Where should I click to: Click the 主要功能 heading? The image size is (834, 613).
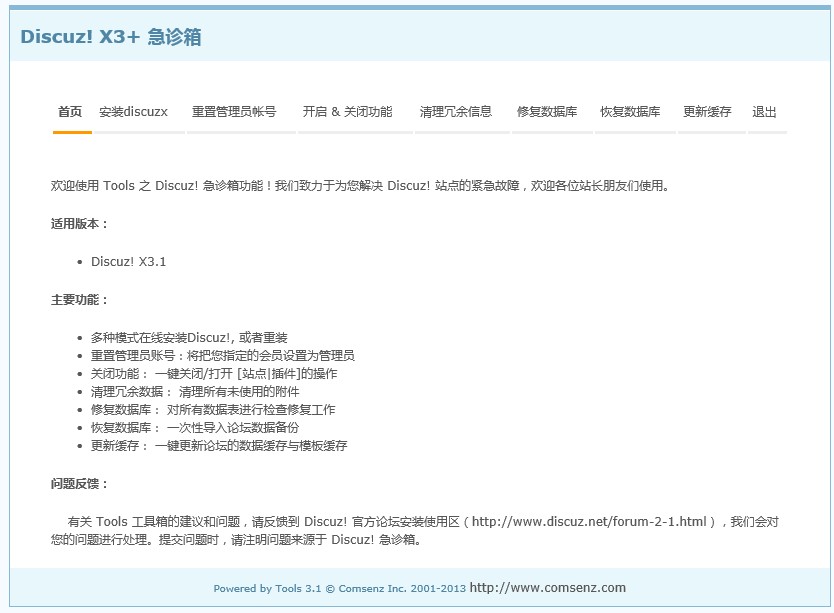[79, 300]
